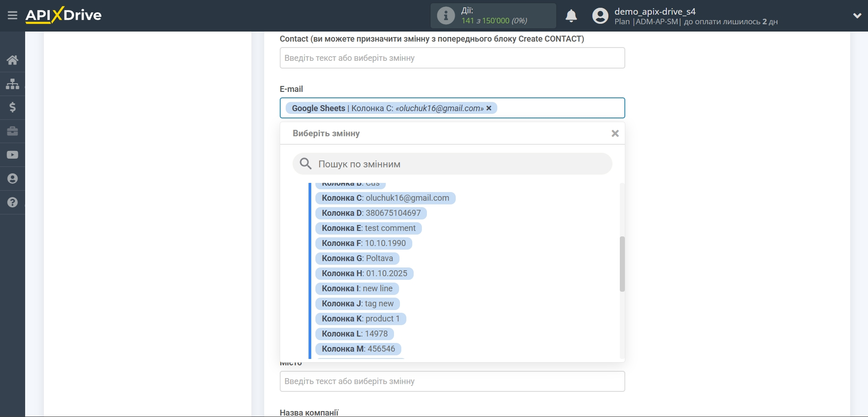
Task: Choose Колонка E: test comment variable
Action: pos(368,228)
